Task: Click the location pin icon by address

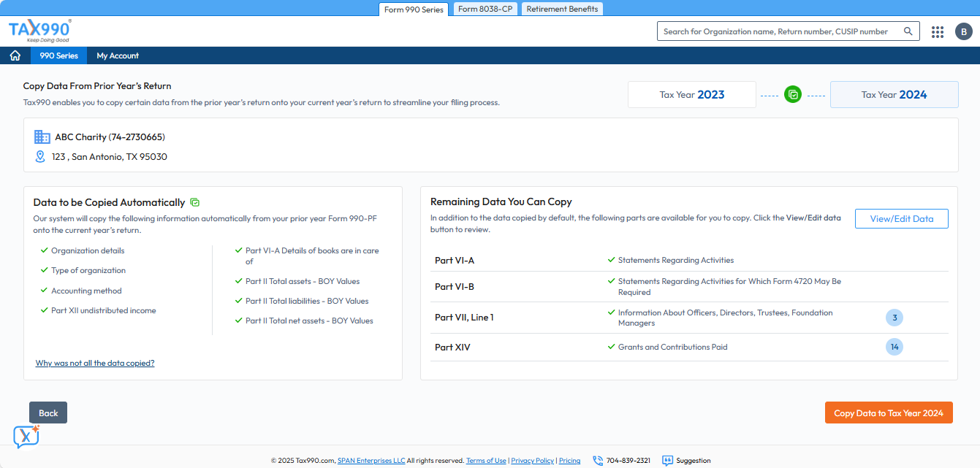Action: coord(40,156)
